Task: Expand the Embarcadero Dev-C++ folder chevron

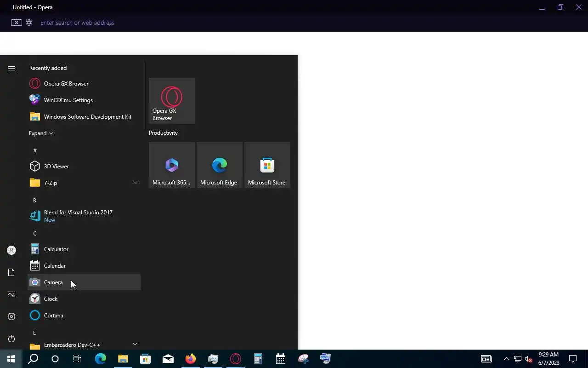Action: tap(135, 344)
